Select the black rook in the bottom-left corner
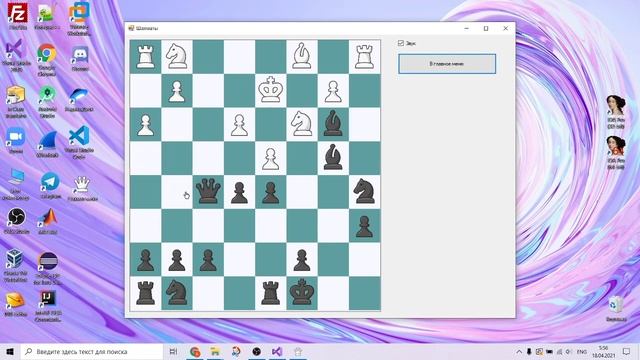 [x=145, y=293]
